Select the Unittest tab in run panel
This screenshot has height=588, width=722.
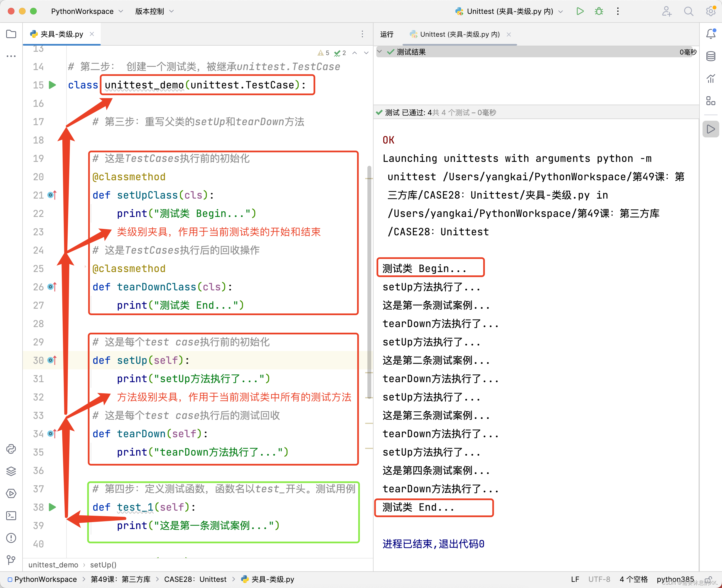458,34
